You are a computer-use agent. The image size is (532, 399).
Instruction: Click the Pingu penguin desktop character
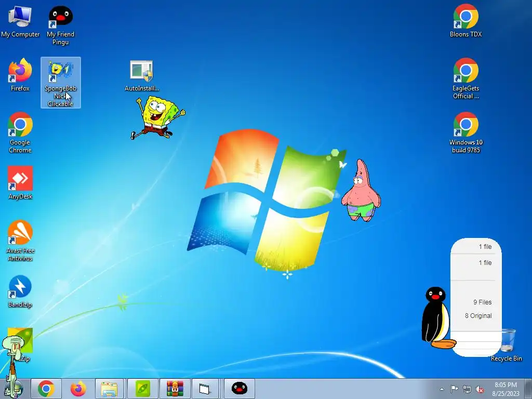pos(436,317)
